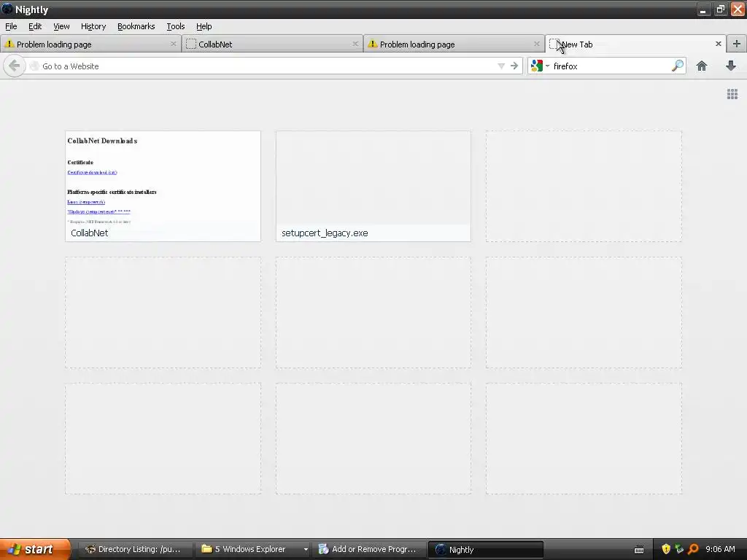Open the Help menu
This screenshot has width=747, height=560.
pos(204,26)
